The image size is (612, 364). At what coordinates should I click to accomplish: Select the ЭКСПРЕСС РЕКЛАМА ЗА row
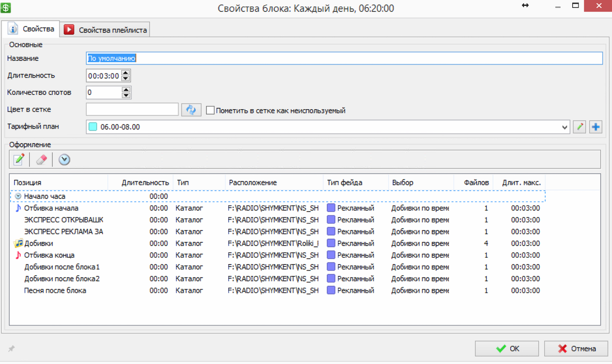(x=278, y=231)
